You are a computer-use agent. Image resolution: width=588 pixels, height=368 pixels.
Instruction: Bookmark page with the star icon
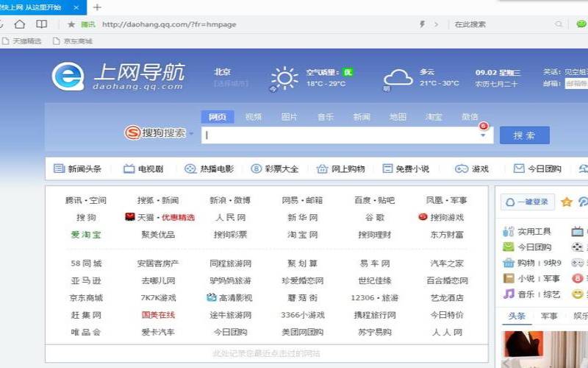click(71, 24)
